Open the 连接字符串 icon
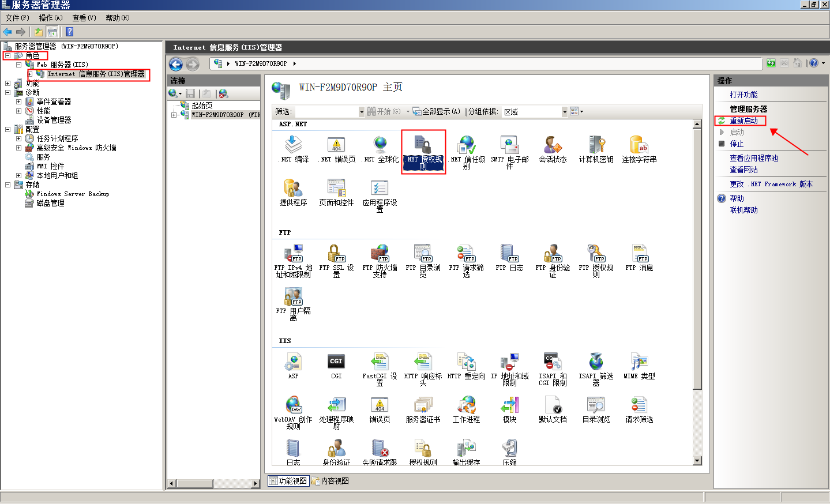This screenshot has width=830, height=504. pos(639,149)
